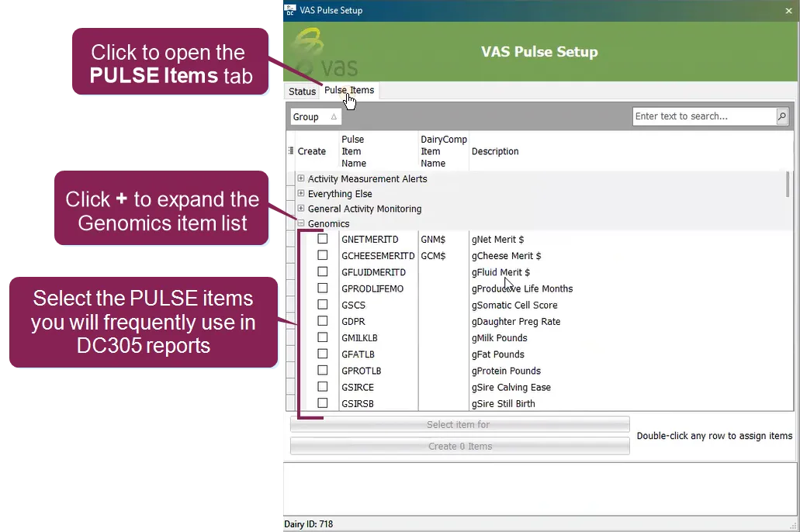Check the GDPR item checkbox
Viewport: 800px width, 532px height.
pos(323,321)
